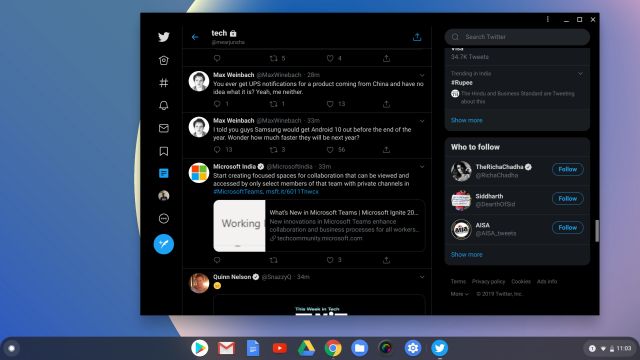This screenshot has width=640, height=360.
Task: Click the right sidebar scrollbar handle
Action: coord(597,231)
